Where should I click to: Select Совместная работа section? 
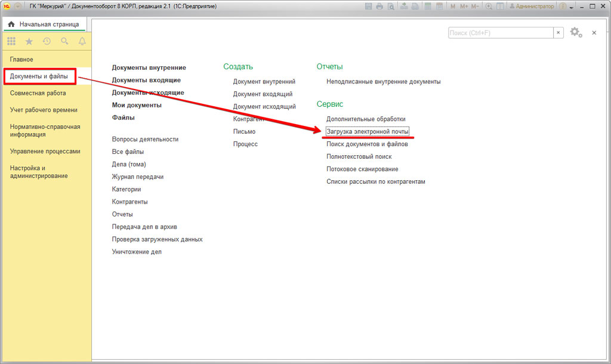[x=38, y=93]
